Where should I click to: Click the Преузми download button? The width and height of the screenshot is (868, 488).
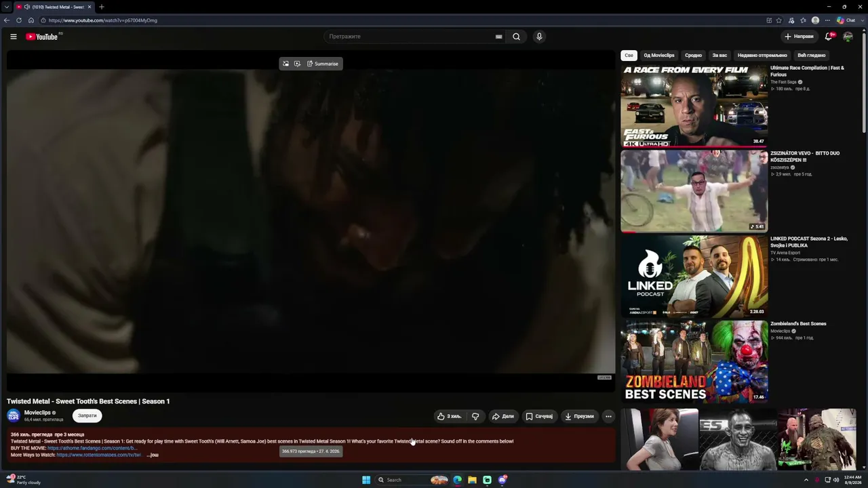point(579,416)
